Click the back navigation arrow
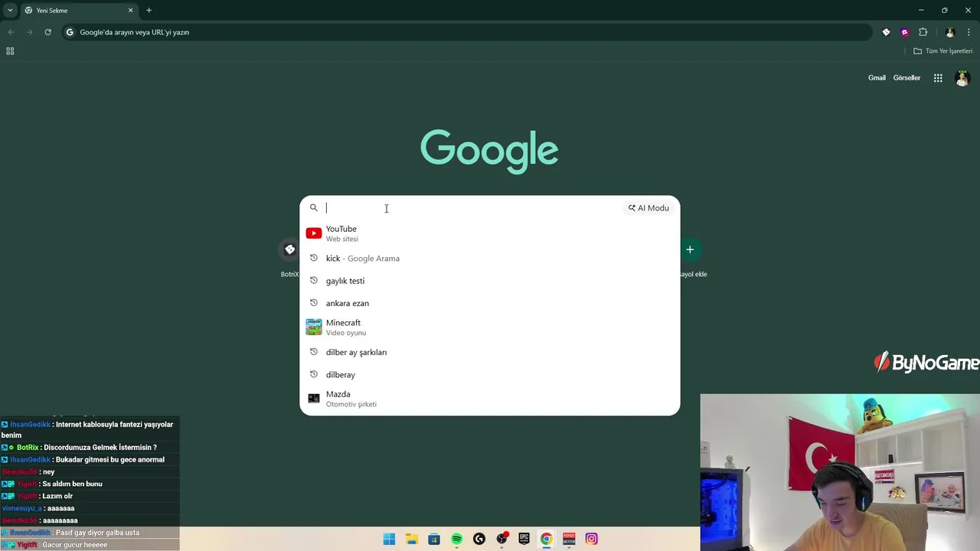 pyautogui.click(x=11, y=32)
